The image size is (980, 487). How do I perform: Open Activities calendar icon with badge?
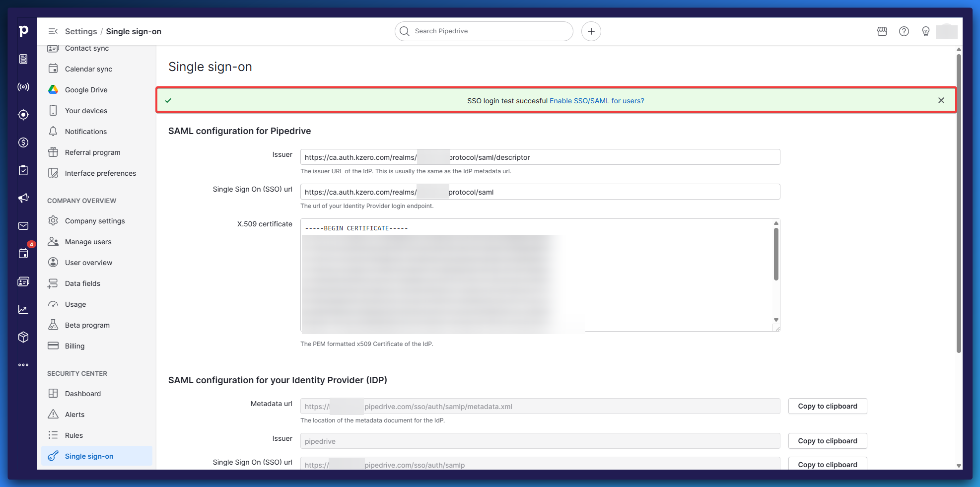click(23, 253)
